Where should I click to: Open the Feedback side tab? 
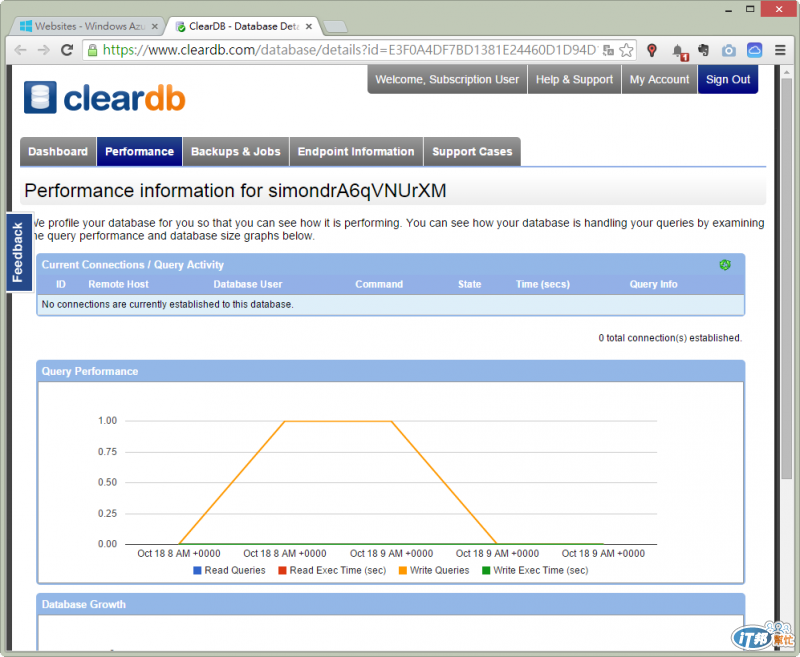pyautogui.click(x=19, y=252)
